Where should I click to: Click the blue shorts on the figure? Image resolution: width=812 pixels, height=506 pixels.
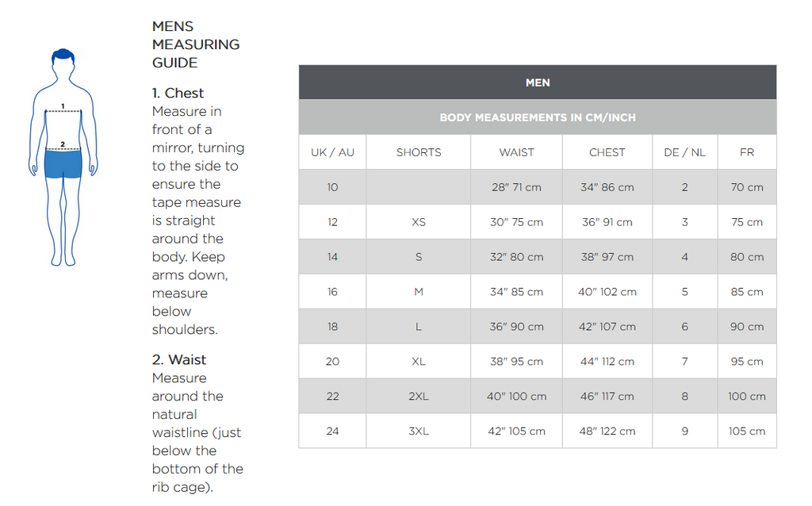point(63,164)
